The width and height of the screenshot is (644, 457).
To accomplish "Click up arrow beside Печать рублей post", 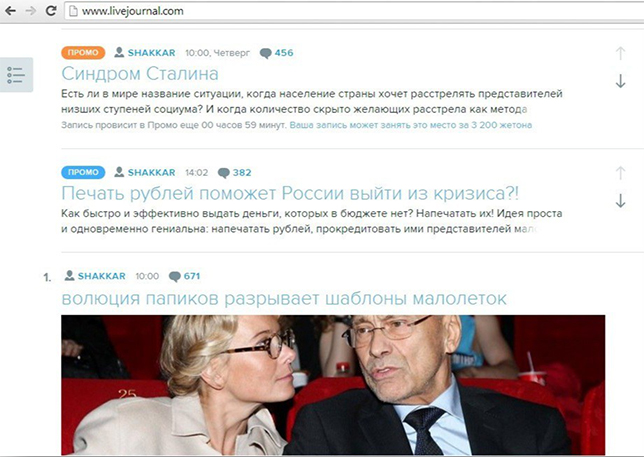I will tap(620, 173).
